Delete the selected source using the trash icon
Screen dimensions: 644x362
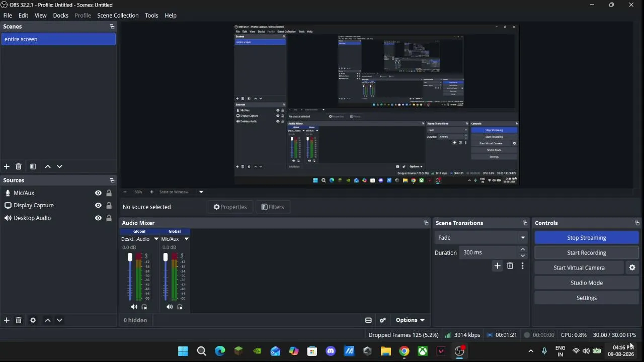[19, 320]
